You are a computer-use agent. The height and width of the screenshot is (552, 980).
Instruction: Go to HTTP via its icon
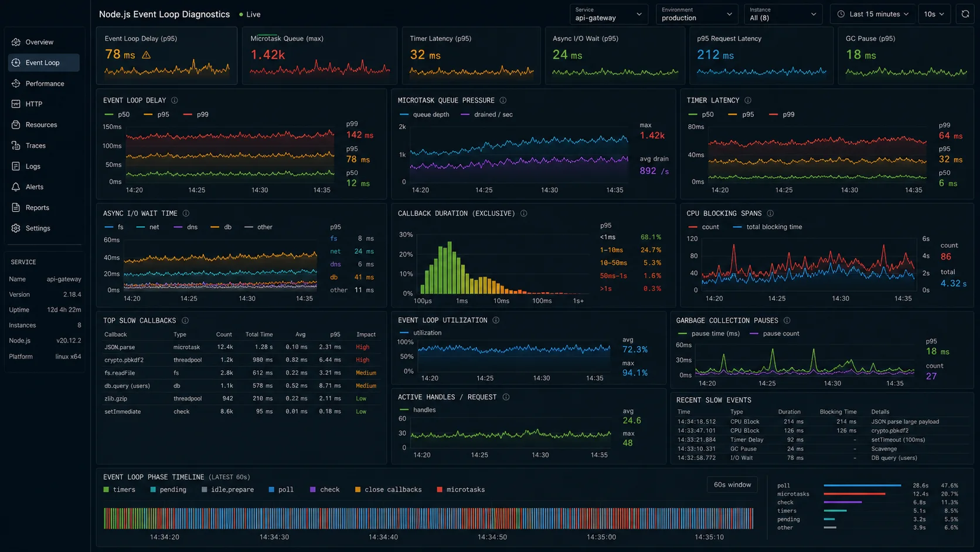[16, 104]
